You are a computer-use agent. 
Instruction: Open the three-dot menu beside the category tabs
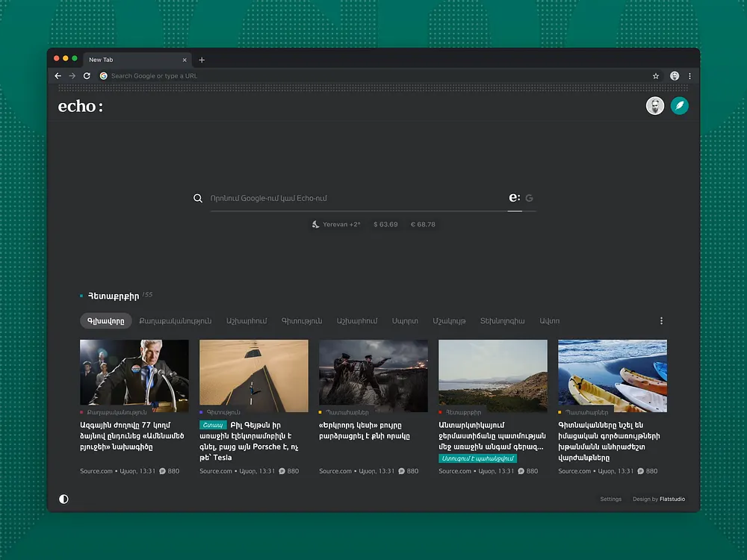(x=661, y=320)
